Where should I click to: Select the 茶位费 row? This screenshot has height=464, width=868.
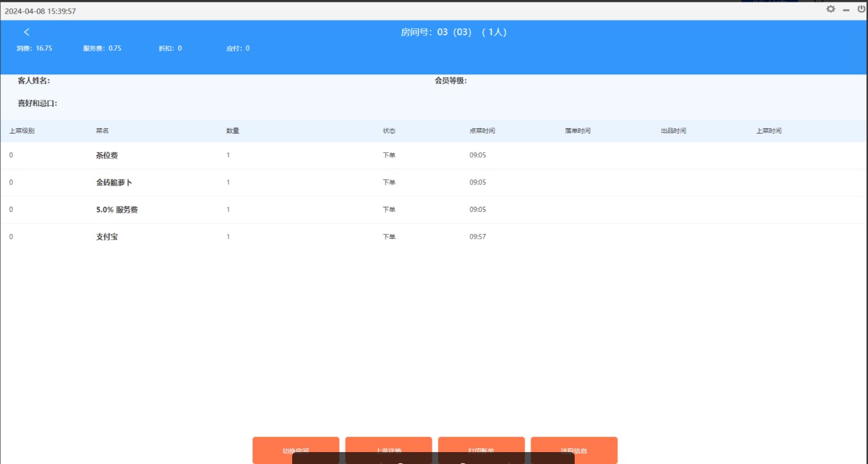point(107,155)
